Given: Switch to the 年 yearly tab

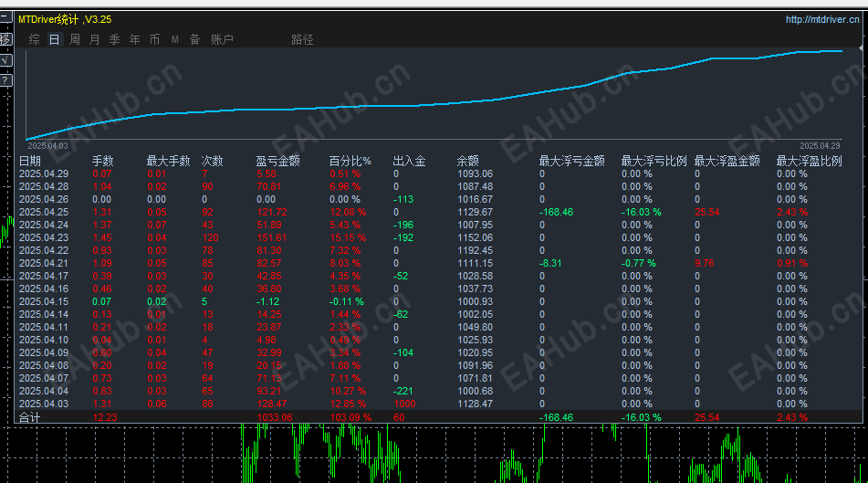Looking at the screenshot, I should tap(134, 39).
